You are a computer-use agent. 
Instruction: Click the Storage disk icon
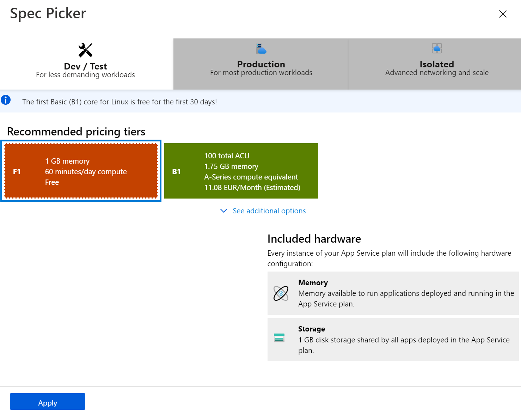coord(279,338)
